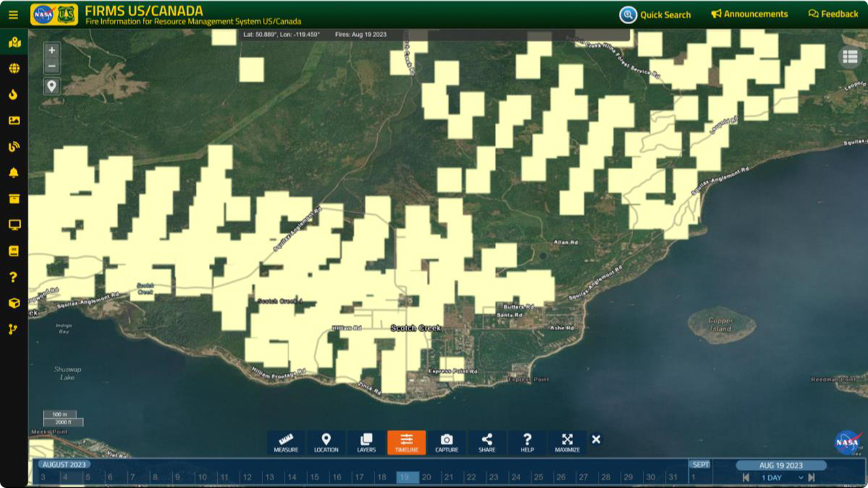868x488 pixels.
Task: Open the archive box icon in sidebar
Action: coord(14,199)
